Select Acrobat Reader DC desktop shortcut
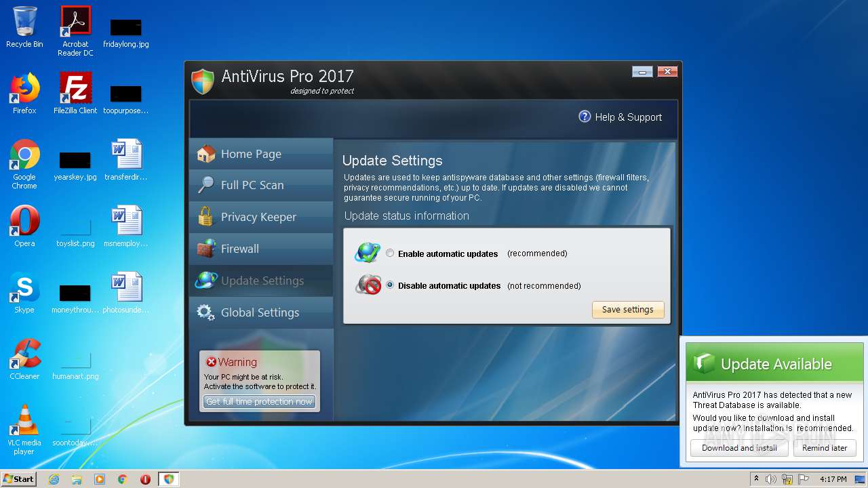The height and width of the screenshot is (488, 868). click(x=75, y=31)
